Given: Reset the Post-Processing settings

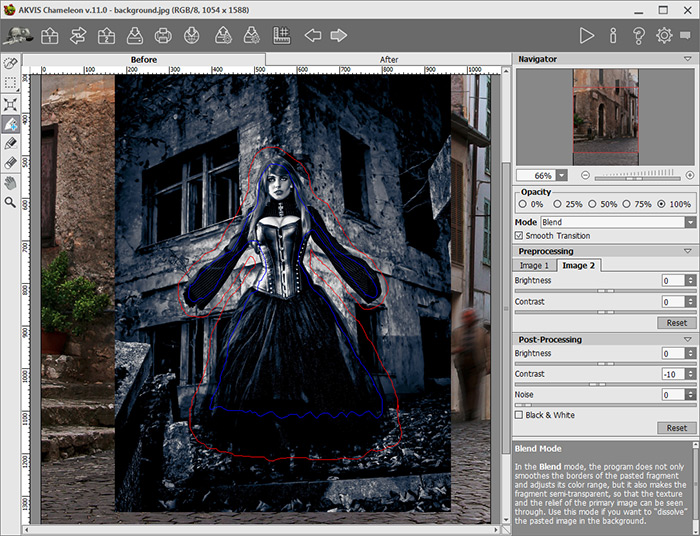Looking at the screenshot, I should tap(676, 428).
